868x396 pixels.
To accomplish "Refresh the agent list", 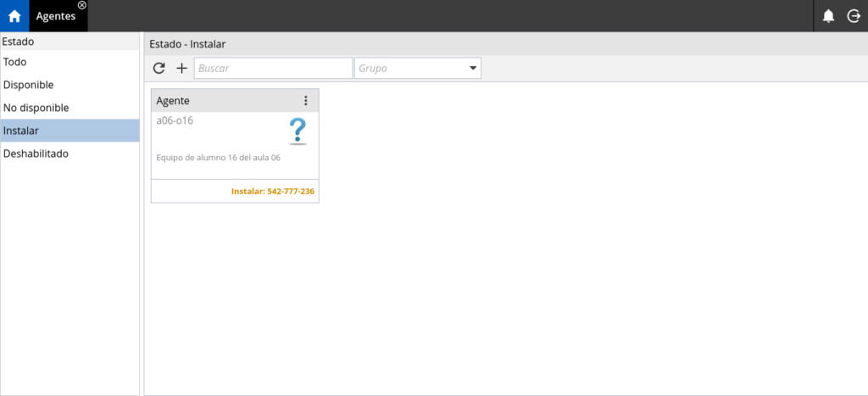I will pos(159,68).
